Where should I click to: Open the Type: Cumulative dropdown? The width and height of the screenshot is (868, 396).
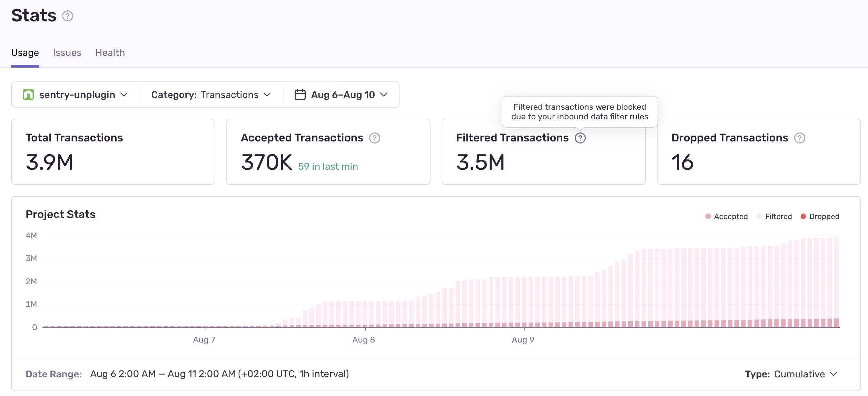coord(791,374)
